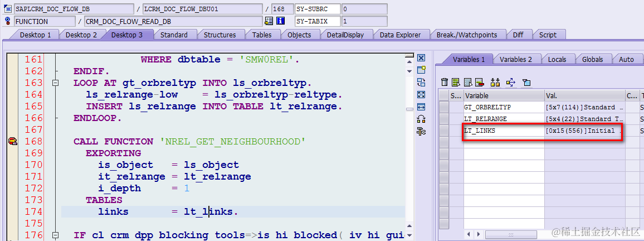Select the LT_LINKS variable cell
This screenshot has width=644, height=241.
(504, 131)
